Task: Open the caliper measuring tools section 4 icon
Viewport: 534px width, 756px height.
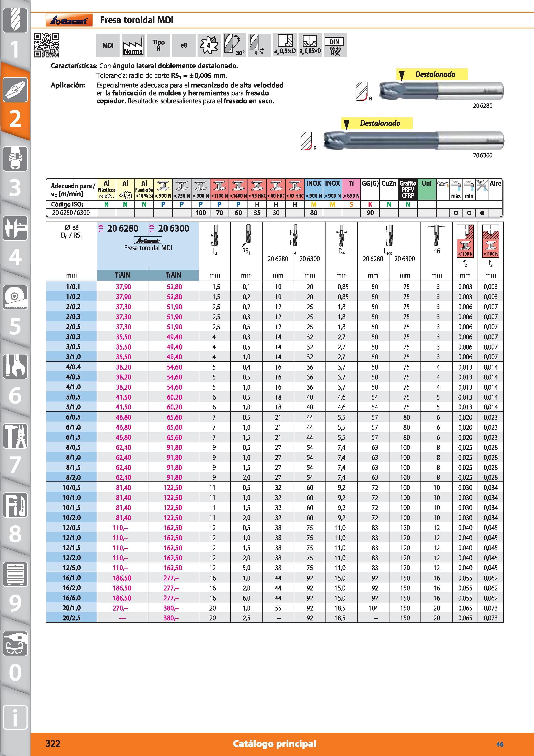Action: (x=15, y=228)
